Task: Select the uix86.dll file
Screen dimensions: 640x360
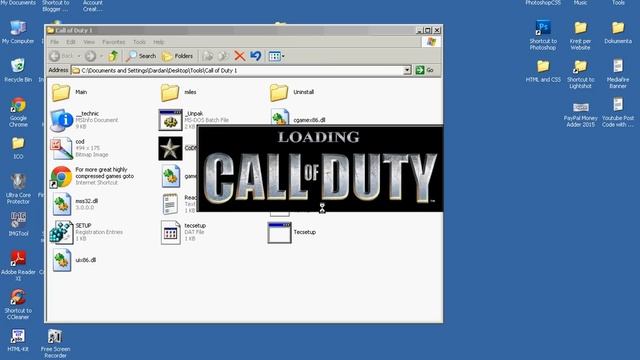Action: point(61,260)
